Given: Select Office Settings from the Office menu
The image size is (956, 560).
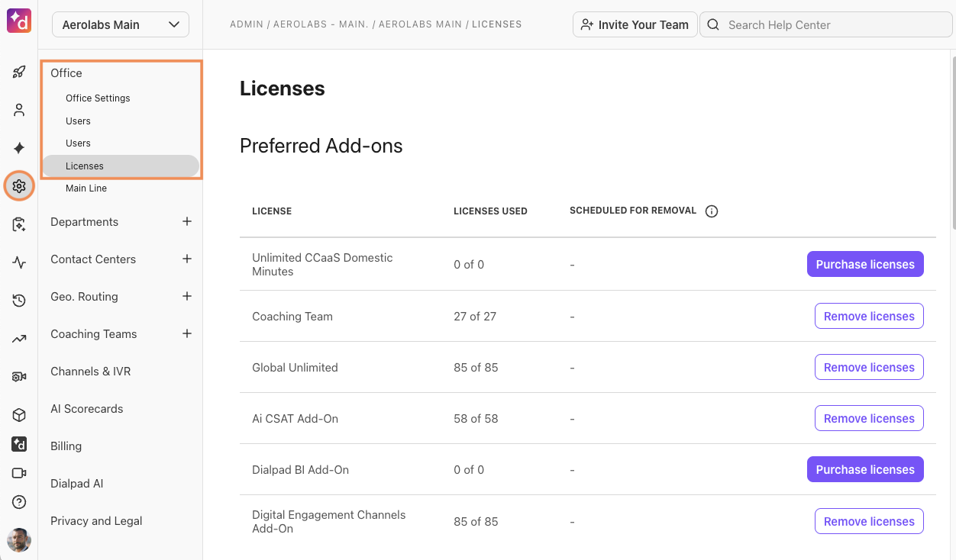Looking at the screenshot, I should point(98,98).
